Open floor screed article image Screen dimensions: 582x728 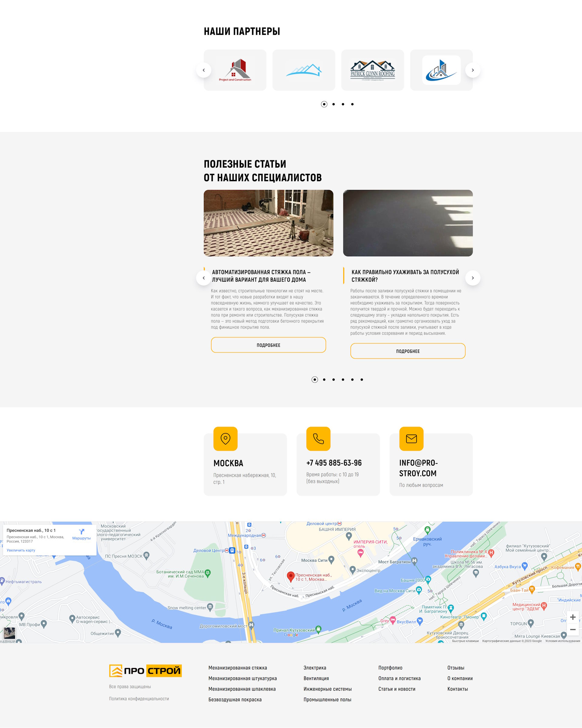click(269, 223)
